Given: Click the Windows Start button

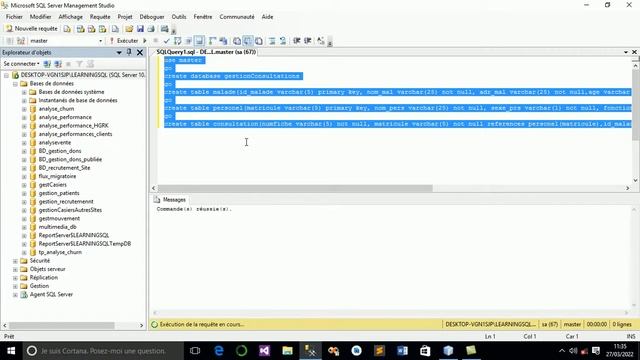Looking at the screenshot, I should 11,351.
